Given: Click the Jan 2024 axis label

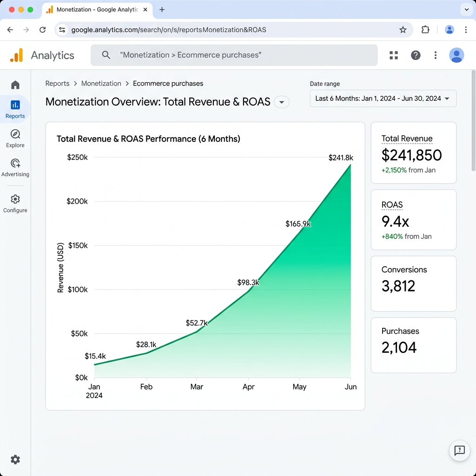Looking at the screenshot, I should (94, 391).
